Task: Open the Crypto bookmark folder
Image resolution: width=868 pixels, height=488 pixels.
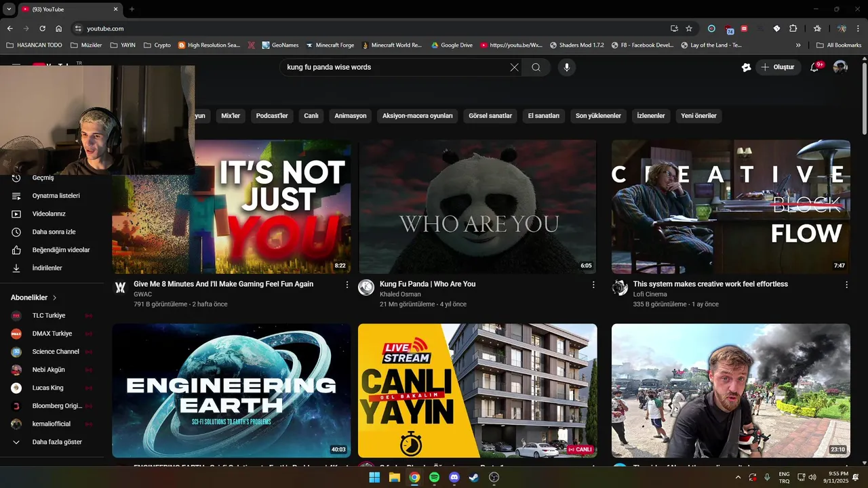Action: point(157,45)
